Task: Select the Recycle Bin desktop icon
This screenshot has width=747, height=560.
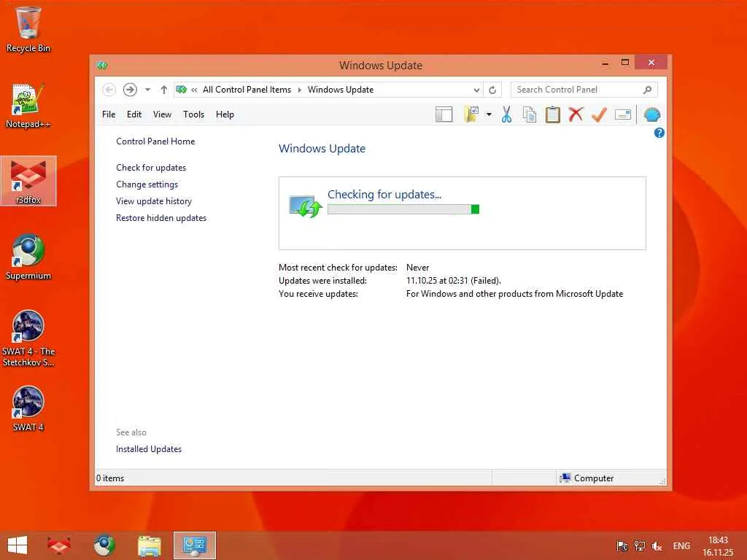Action: 28,28
